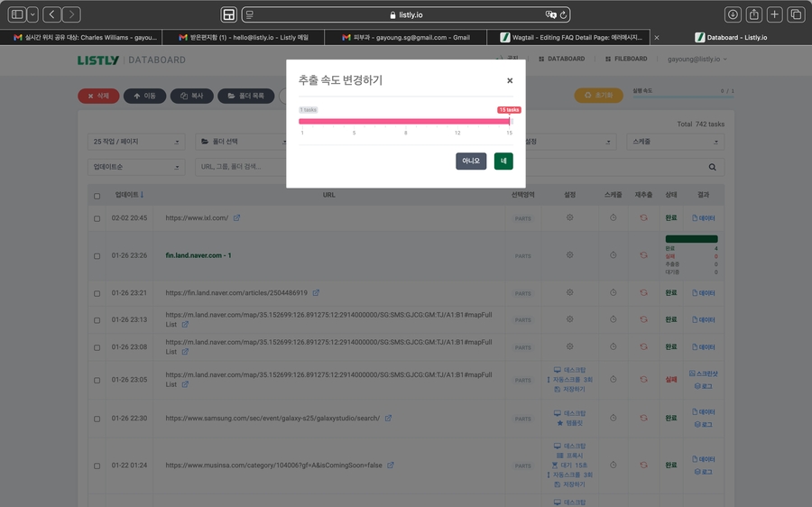This screenshot has width=812, height=507.
Task: Switch to Charles Williams Gmail tab
Action: [x=81, y=37]
